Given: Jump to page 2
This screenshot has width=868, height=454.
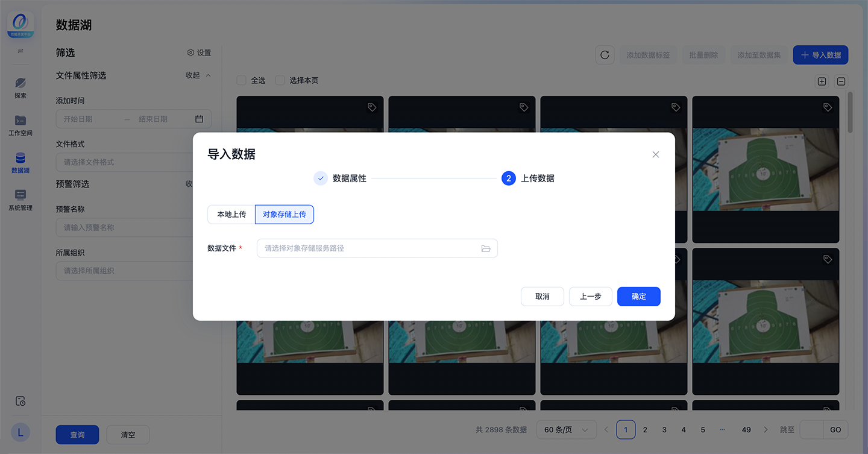Looking at the screenshot, I should click(x=645, y=430).
